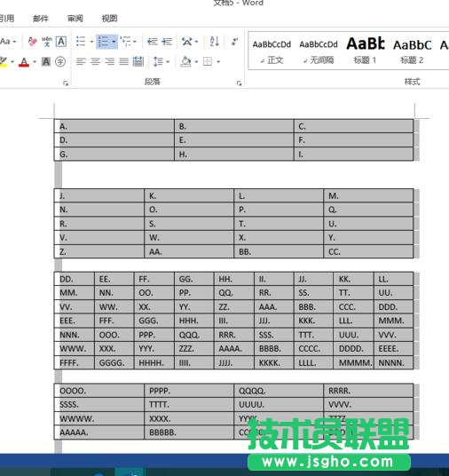The width and height of the screenshot is (449, 476).
Task: Switch to the 视图 ribbon tab
Action: click(109, 19)
